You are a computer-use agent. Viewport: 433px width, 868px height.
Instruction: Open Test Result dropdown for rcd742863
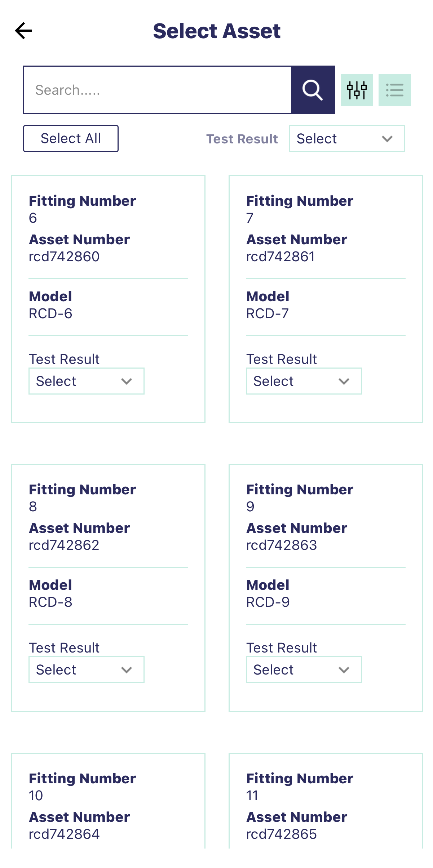pyautogui.click(x=304, y=670)
